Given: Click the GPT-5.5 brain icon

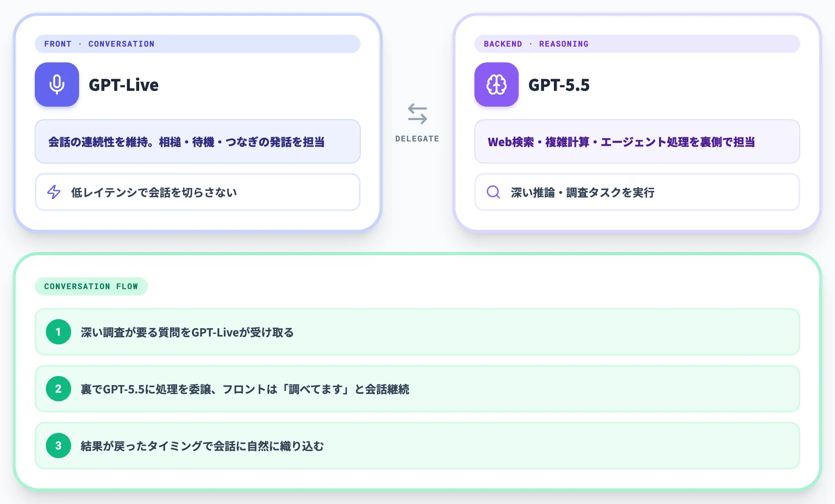Looking at the screenshot, I should (497, 85).
